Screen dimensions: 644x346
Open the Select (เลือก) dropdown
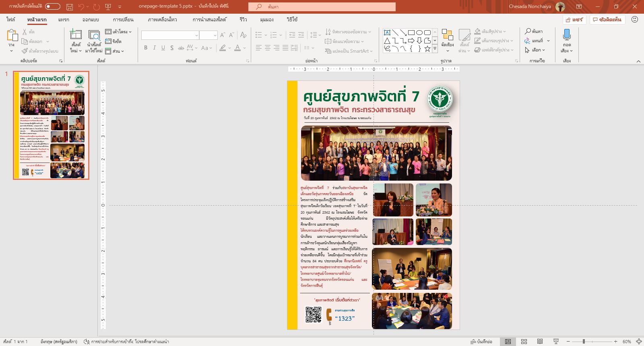click(x=535, y=50)
